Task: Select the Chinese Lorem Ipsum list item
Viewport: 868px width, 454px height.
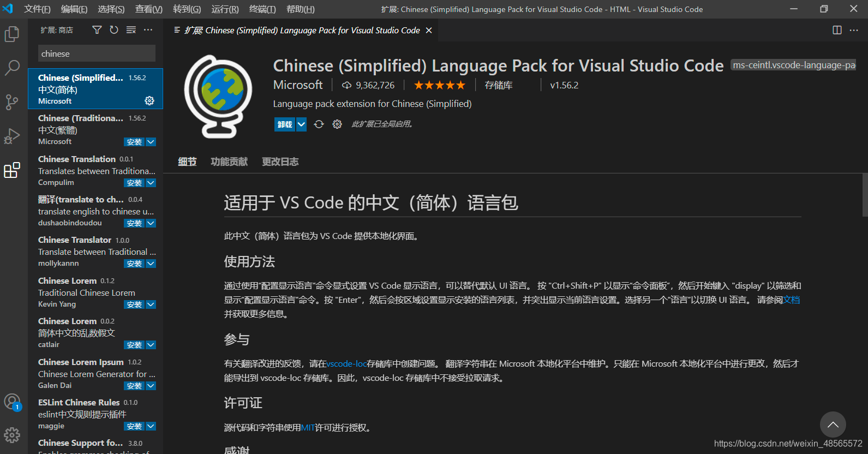Action: pyautogui.click(x=95, y=374)
